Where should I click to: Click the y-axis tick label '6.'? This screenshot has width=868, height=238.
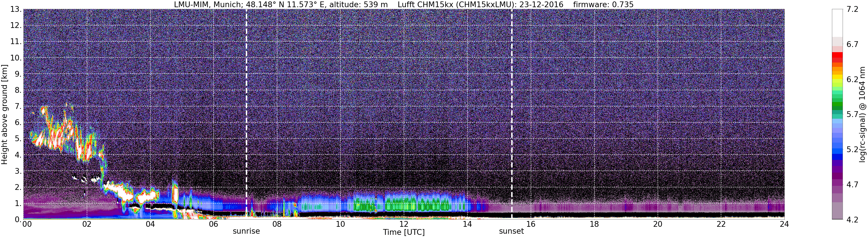pyautogui.click(x=18, y=122)
